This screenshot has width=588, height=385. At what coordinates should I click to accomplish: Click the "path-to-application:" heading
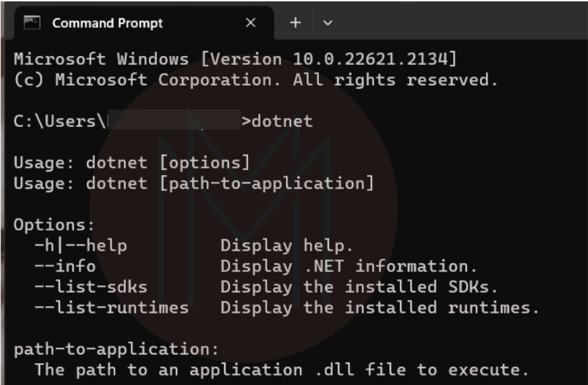[x=116, y=349]
